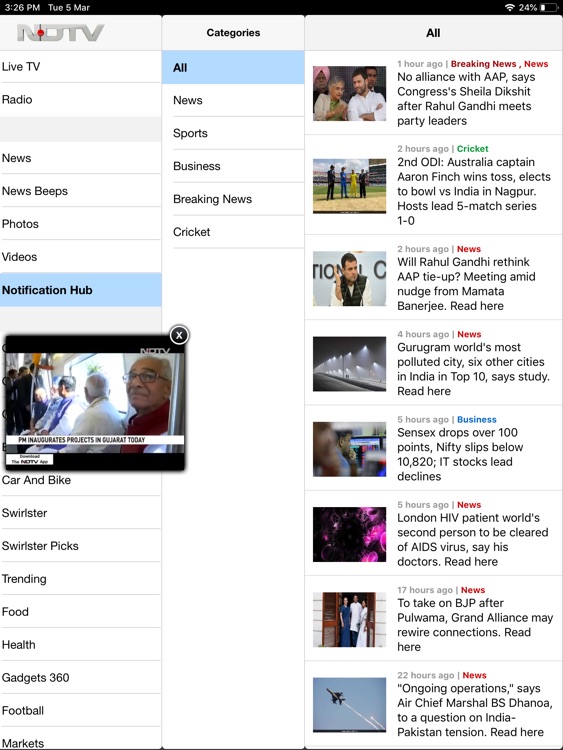Read 'No alliance with AAP' headline
This screenshot has height=750, width=563.
tap(466, 99)
